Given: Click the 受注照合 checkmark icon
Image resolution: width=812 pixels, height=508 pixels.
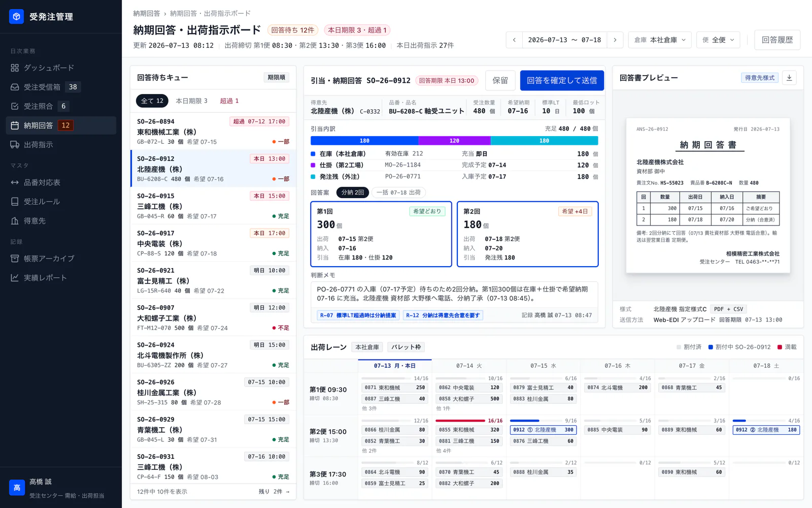Looking at the screenshot, I should 15,106.
